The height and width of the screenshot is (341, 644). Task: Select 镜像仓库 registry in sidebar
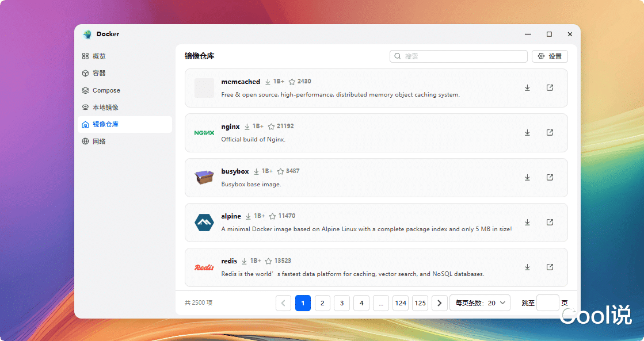click(x=125, y=124)
